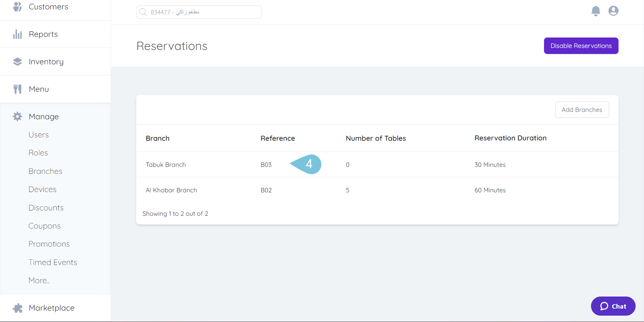Collapse the Manage sidebar section
The image size is (644, 322).
[44, 117]
